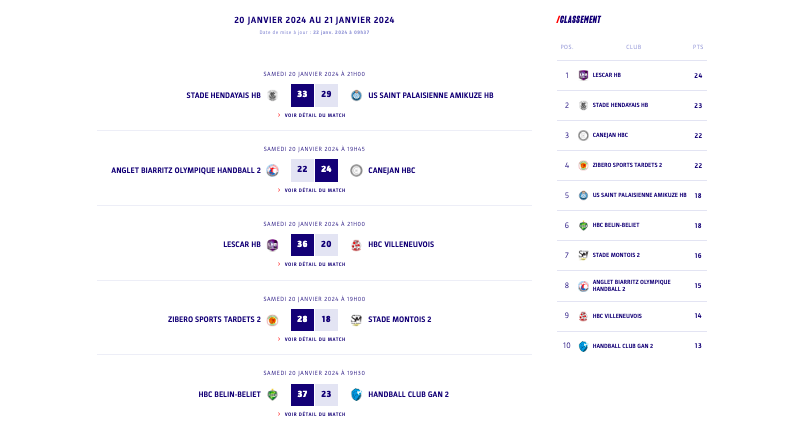The image size is (806, 447).
Task: Click the 33 score box for Stade Hendayais
Action: [x=302, y=96]
